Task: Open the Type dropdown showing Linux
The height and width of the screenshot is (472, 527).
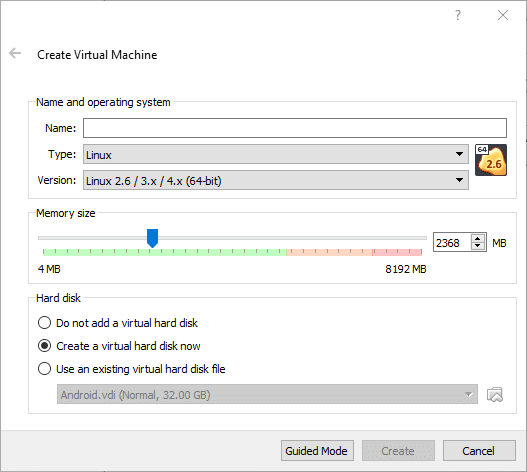Action: tap(276, 154)
